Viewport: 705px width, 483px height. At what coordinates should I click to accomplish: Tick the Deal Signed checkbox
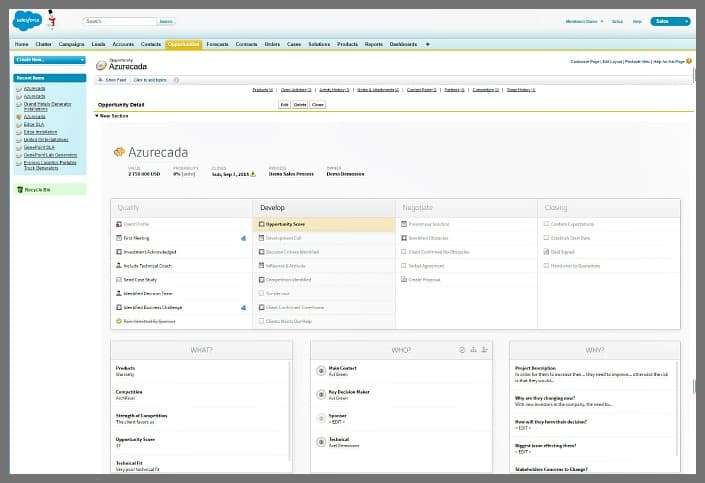(x=546, y=252)
